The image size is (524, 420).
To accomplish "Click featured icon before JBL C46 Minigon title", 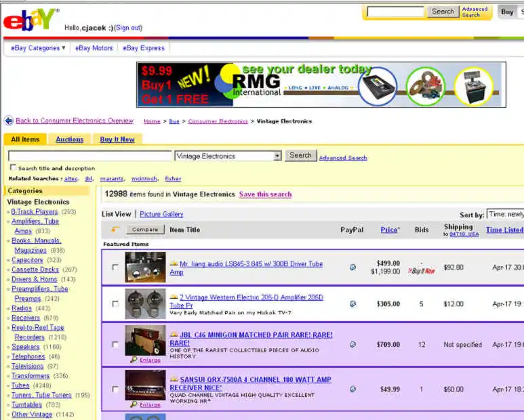I will (x=174, y=334).
